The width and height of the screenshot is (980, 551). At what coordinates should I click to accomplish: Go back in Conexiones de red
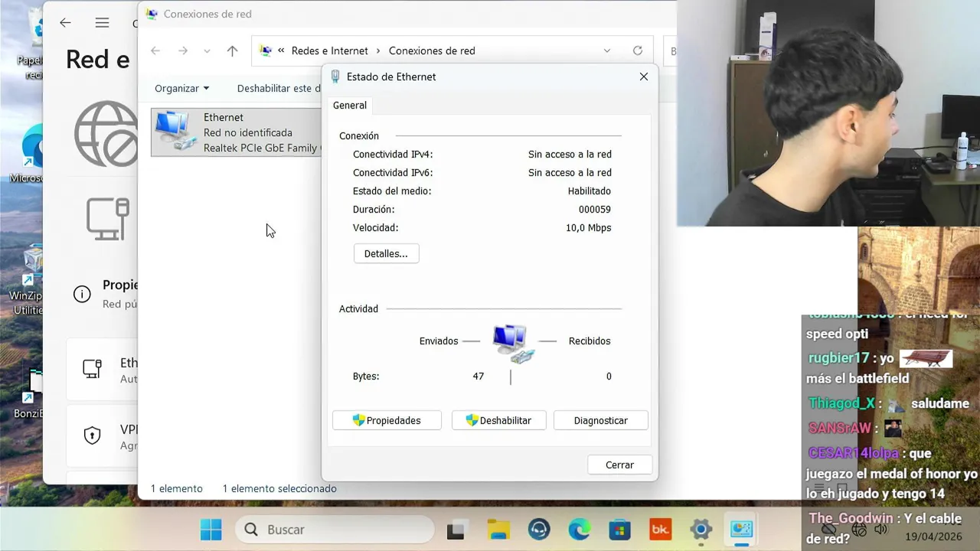(x=155, y=51)
